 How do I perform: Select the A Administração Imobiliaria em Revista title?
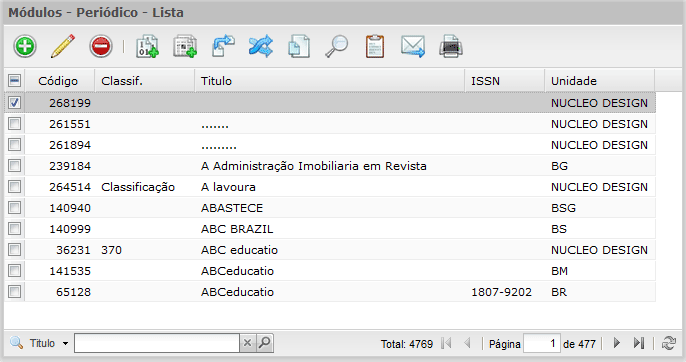[x=314, y=166]
